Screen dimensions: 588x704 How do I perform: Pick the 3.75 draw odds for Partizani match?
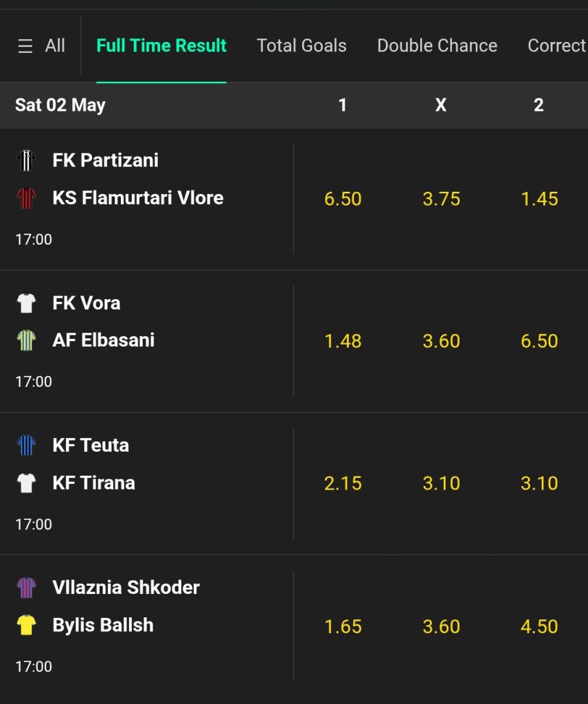[x=441, y=199]
